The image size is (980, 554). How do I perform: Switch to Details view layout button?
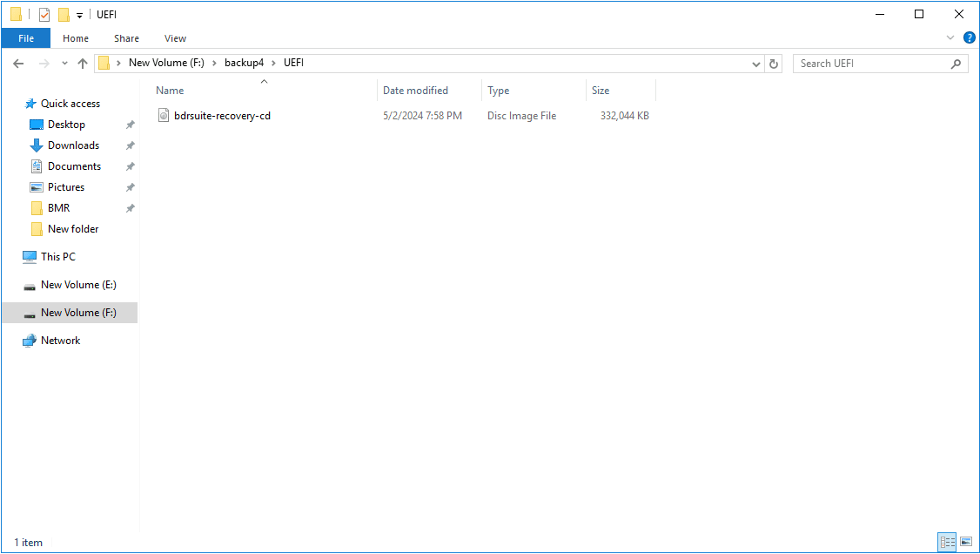click(x=948, y=542)
